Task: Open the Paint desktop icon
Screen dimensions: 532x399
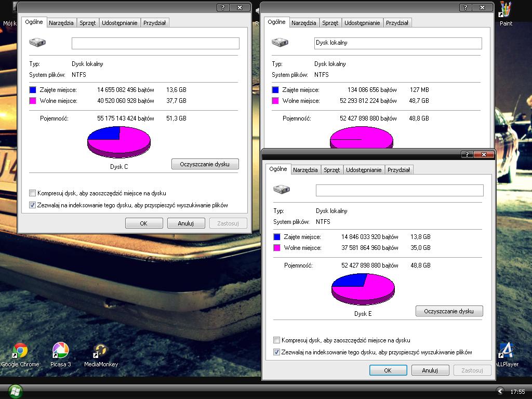Action: point(506,10)
